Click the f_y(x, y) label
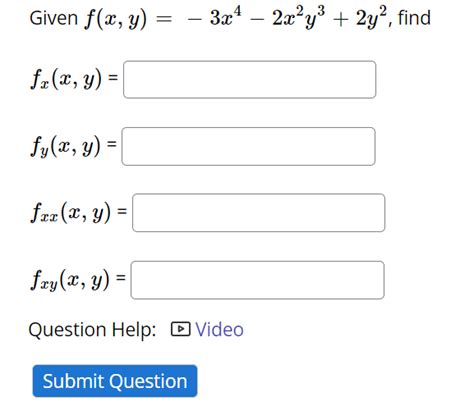The image size is (474, 406). [65, 146]
